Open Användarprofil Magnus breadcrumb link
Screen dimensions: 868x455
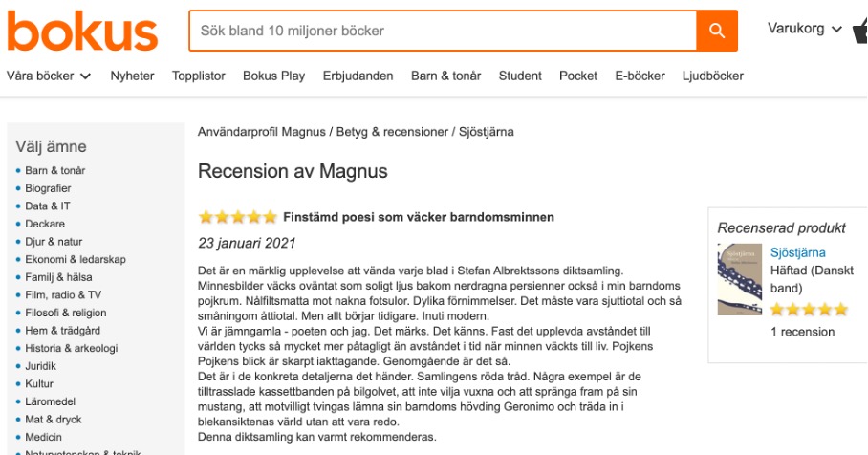click(x=261, y=131)
